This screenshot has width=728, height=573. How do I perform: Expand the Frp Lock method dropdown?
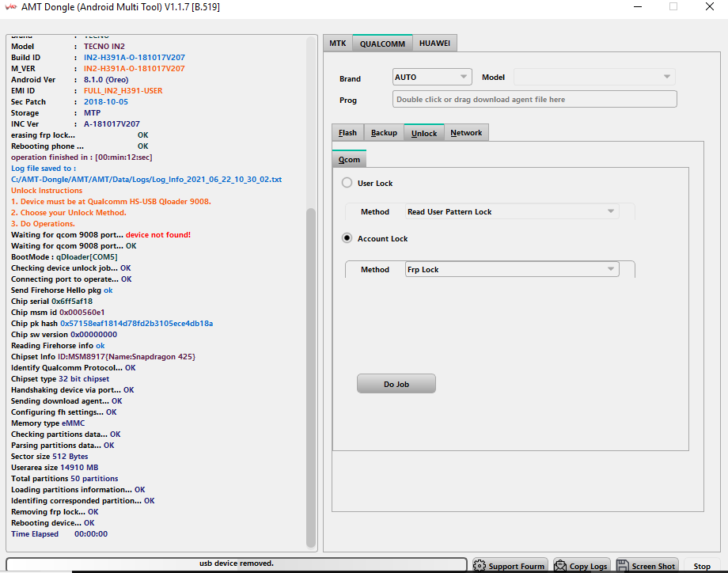tap(512, 269)
